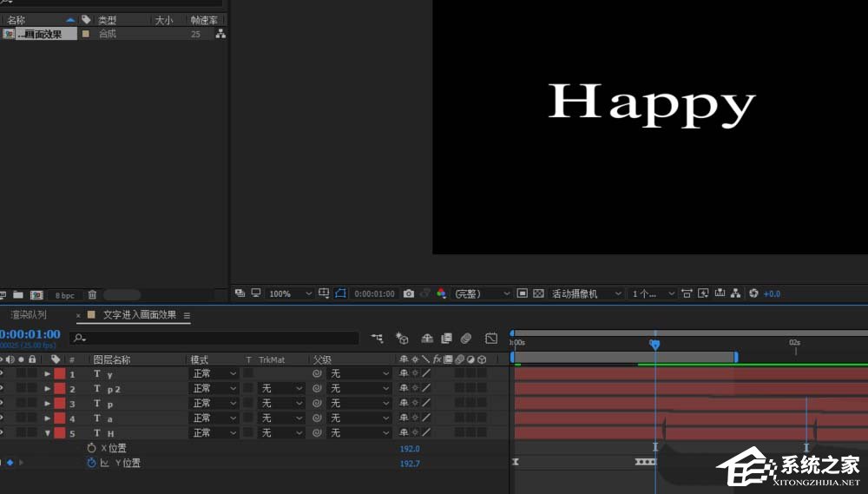Take a snapshot with the camera icon
The height and width of the screenshot is (494, 868).
coord(409,294)
